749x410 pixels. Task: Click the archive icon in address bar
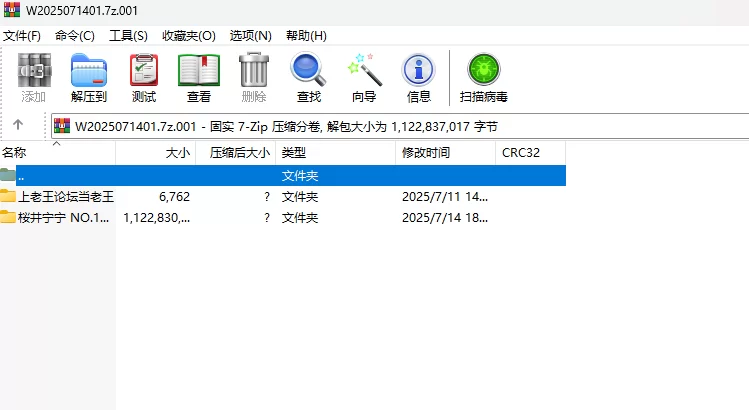tap(62, 126)
